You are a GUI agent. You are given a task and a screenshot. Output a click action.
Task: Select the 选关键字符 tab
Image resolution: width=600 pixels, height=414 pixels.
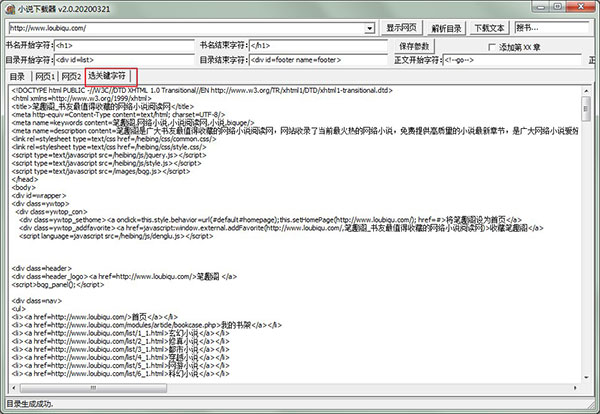(x=107, y=76)
